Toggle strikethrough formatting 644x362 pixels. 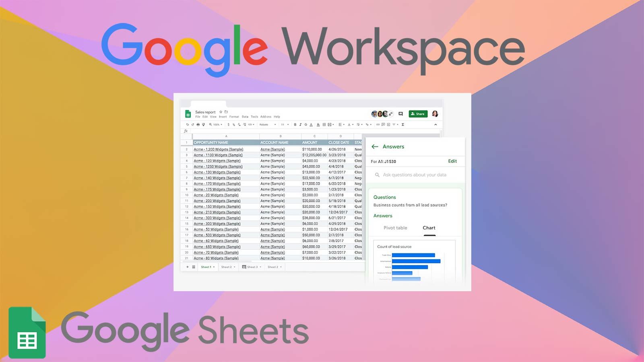(x=305, y=125)
